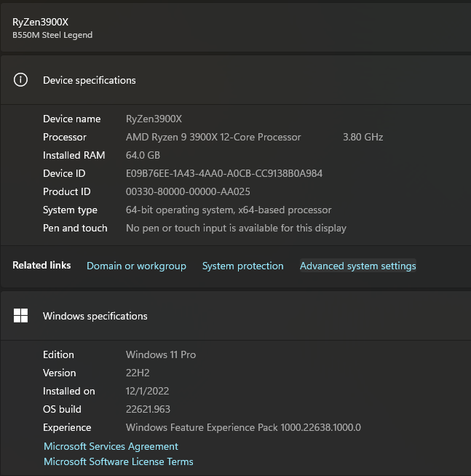Screen dimensions: 471x476
Task: Click the Windows Feature Experience Pack value
Action: (x=243, y=427)
